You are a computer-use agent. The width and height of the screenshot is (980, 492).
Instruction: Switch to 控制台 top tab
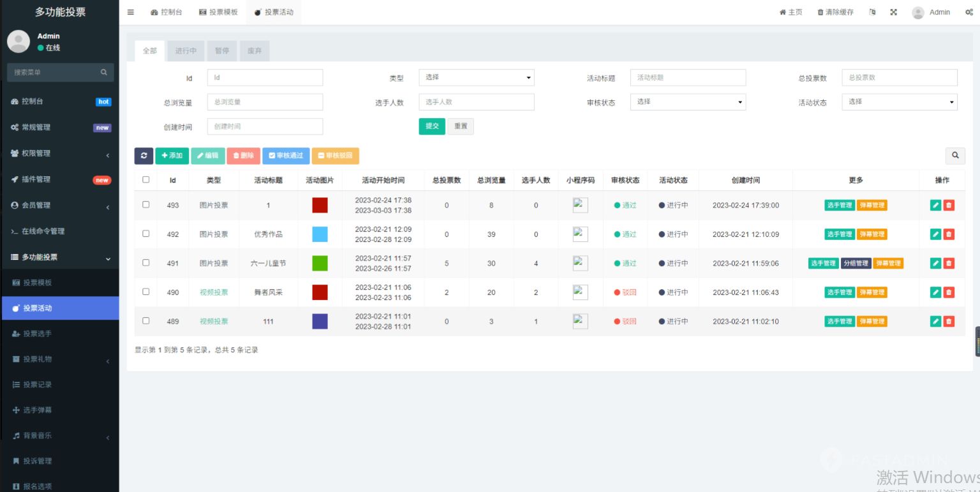tap(167, 12)
